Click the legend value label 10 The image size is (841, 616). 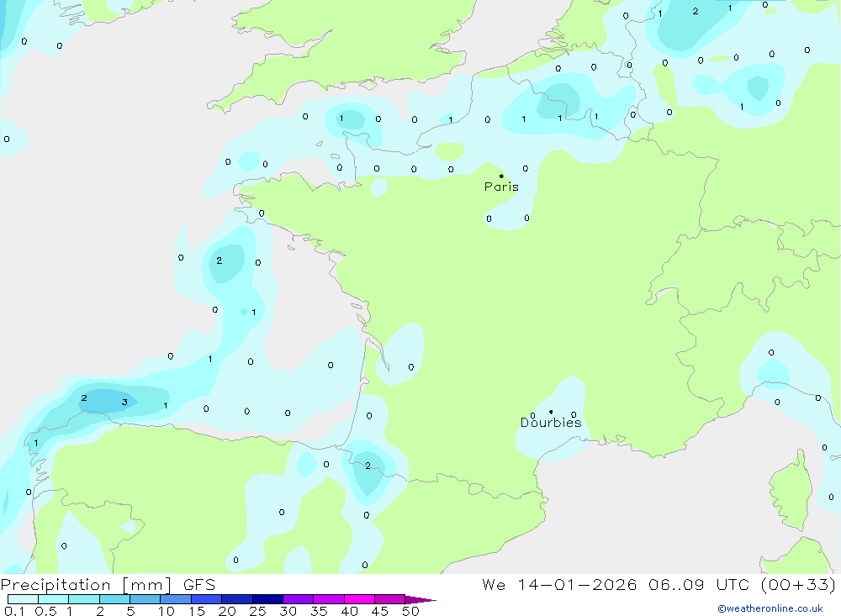click(x=167, y=611)
